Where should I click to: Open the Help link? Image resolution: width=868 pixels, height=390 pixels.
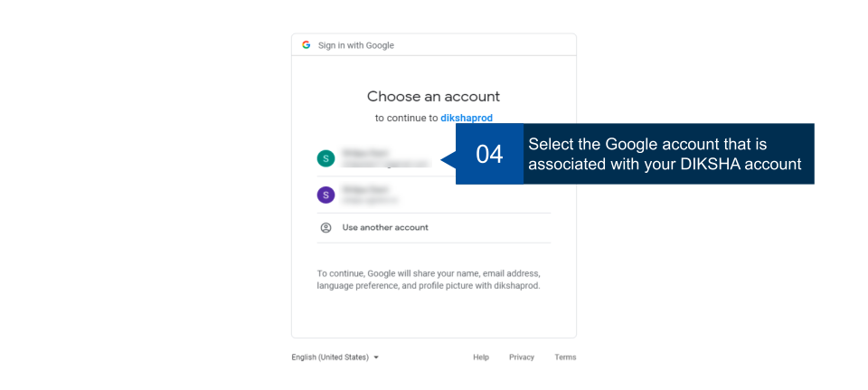tap(481, 357)
